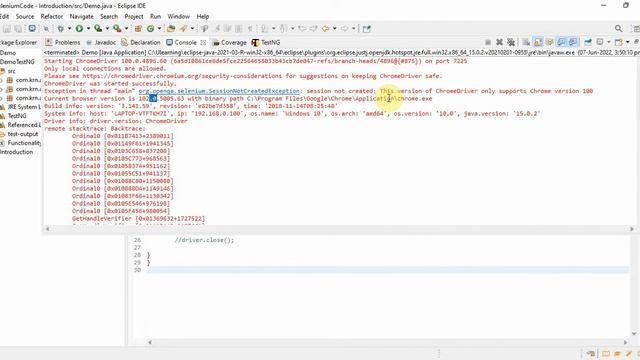Click the Save All toolbar icon
This screenshot has width=640, height=360.
point(18,29)
